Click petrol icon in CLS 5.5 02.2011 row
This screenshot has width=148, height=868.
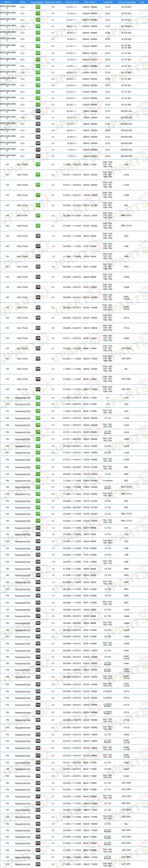(38, 53)
